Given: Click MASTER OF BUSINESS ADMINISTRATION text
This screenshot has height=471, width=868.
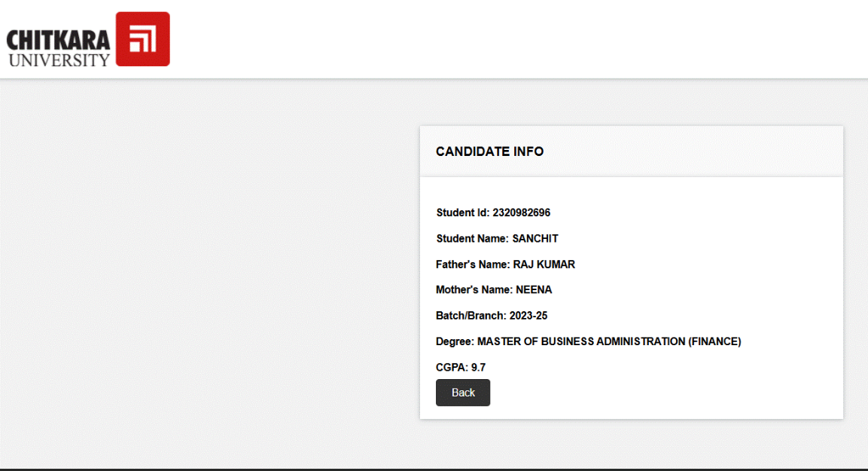Looking at the screenshot, I should pos(580,341).
